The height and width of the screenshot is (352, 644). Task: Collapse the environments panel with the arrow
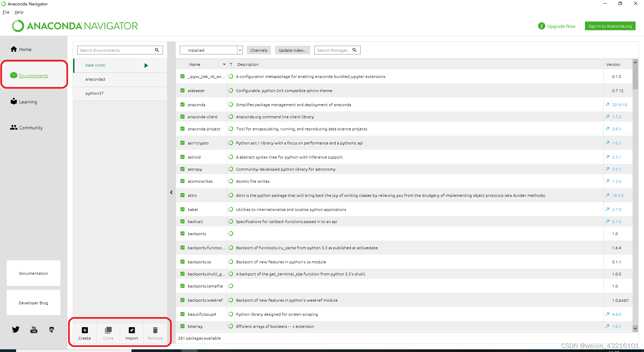click(171, 192)
